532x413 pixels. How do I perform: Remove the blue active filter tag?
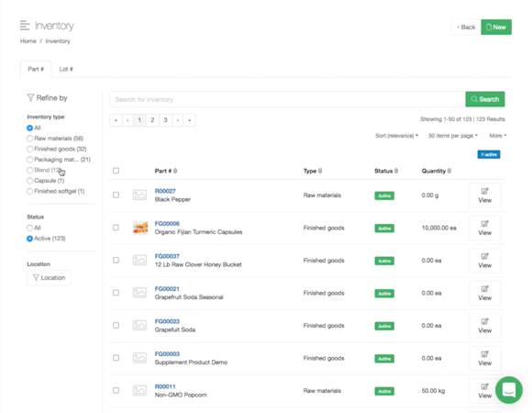(x=489, y=154)
